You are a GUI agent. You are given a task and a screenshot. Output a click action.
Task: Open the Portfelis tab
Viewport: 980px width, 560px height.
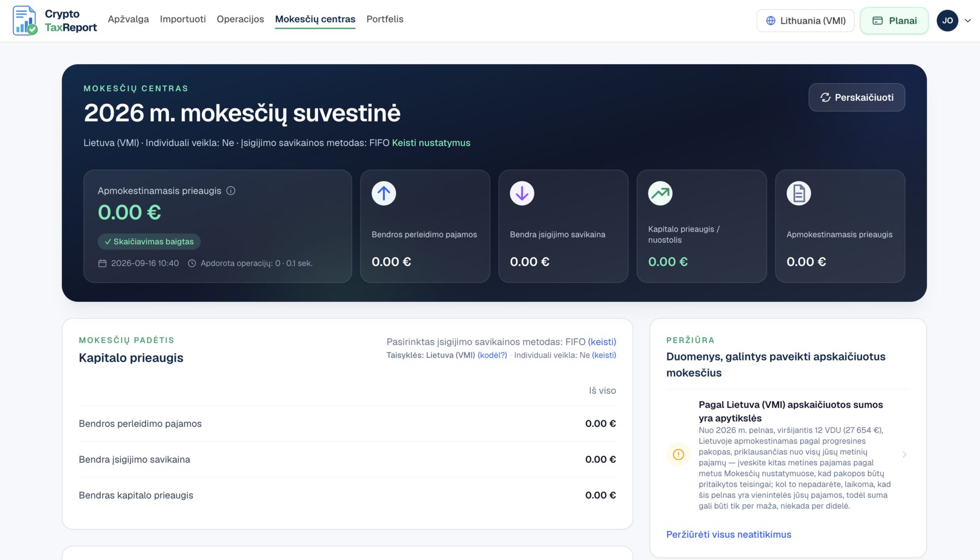click(x=385, y=19)
